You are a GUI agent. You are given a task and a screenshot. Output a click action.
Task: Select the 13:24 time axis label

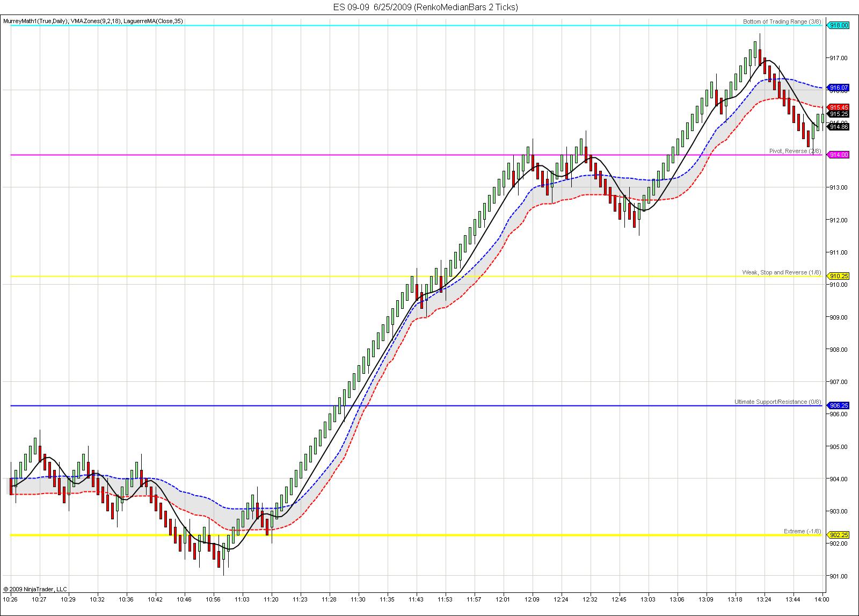click(764, 599)
